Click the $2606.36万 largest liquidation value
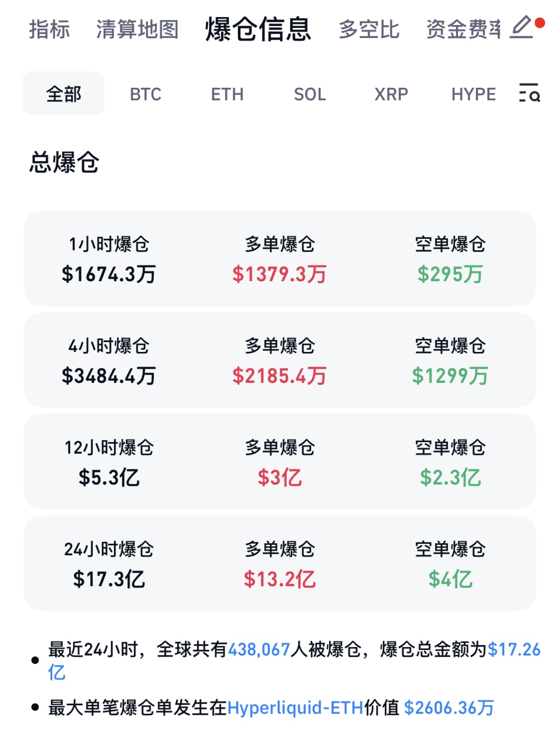This screenshot has width=560, height=730. [x=449, y=708]
